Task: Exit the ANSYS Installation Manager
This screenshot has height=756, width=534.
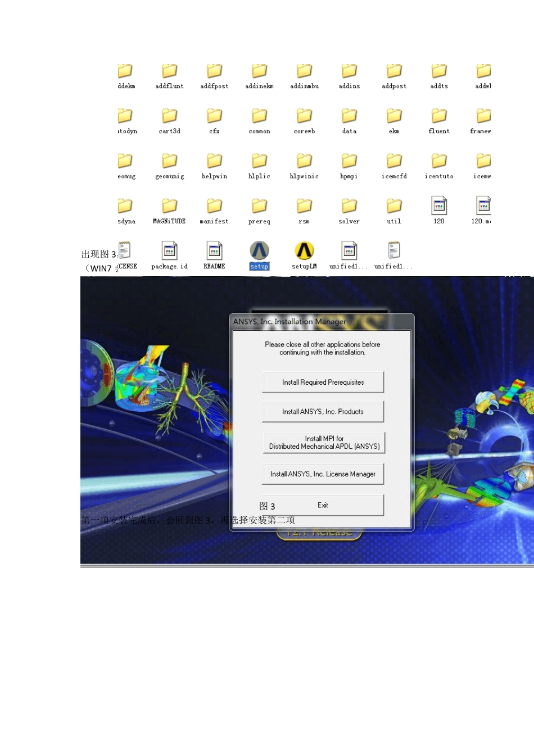Action: (323, 505)
